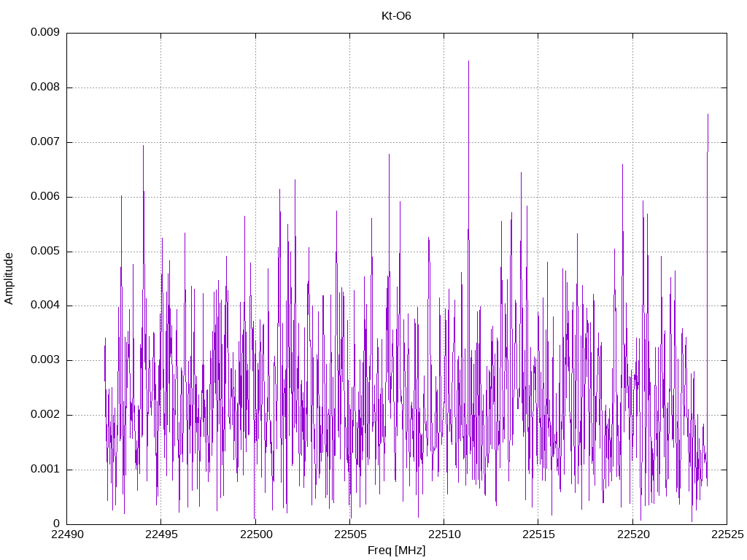
Task: Click x-axis tick label 22495
Action: (x=161, y=534)
